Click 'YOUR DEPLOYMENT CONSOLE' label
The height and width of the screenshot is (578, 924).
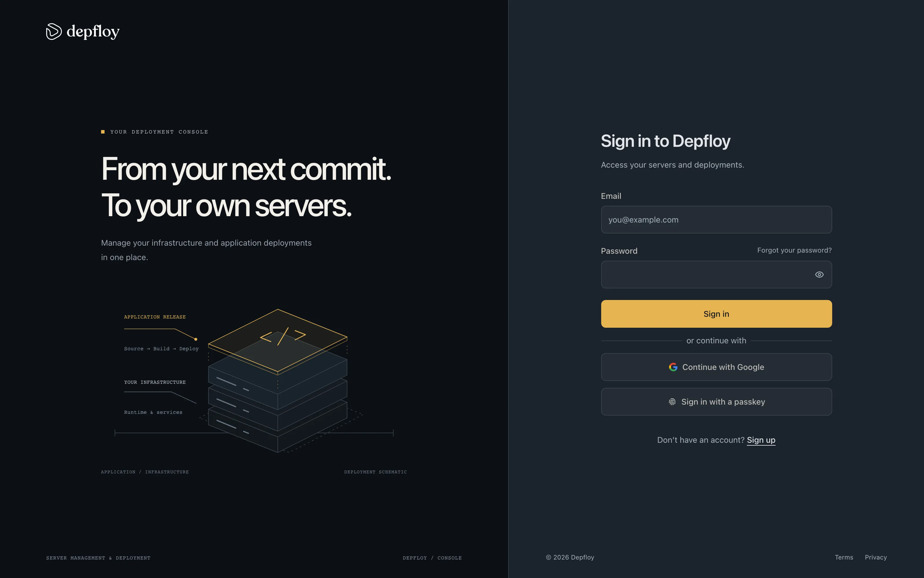coord(159,132)
